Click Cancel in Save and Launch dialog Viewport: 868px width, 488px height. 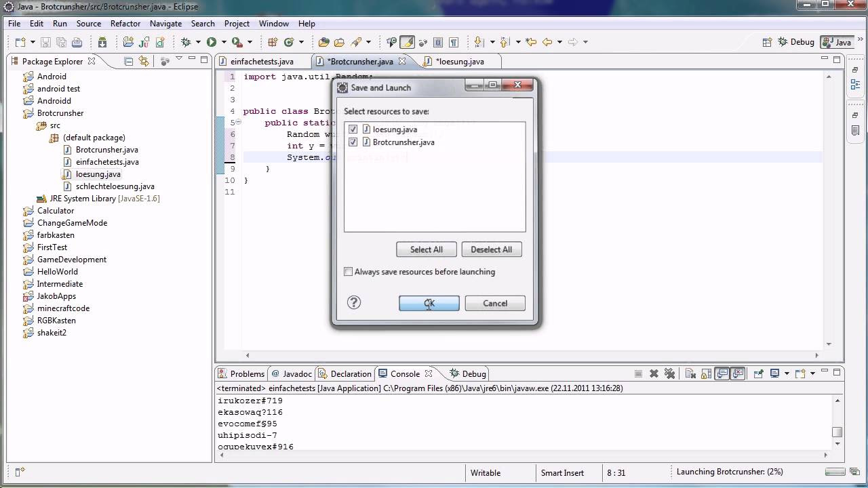(x=495, y=303)
